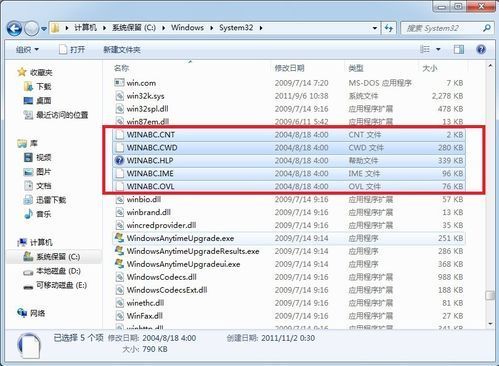This screenshot has width=499, height=366.
Task: Expand the arrow after System32 in breadcrumb
Action: point(261,28)
